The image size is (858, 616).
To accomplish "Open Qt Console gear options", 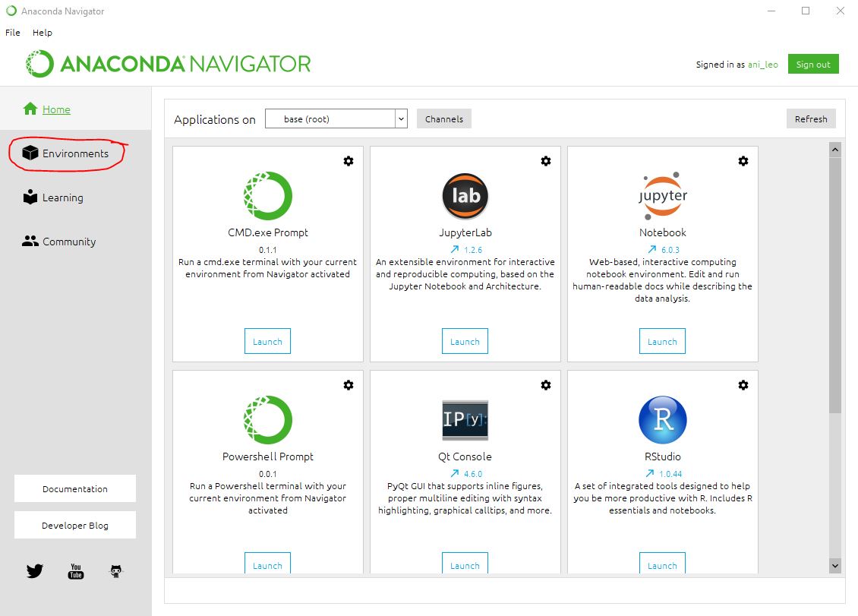I will 546,385.
